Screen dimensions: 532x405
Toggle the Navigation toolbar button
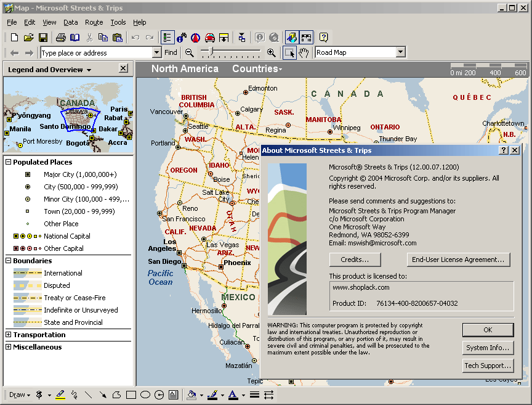point(306,38)
